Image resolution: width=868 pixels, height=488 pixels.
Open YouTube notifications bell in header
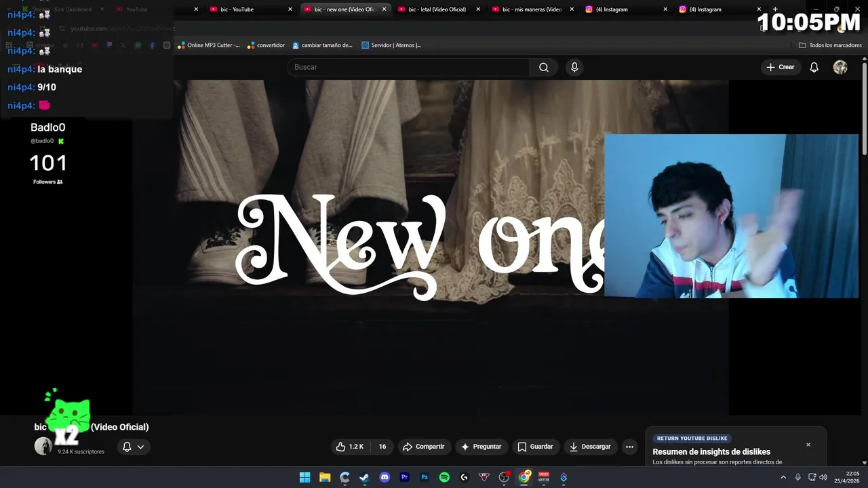pyautogui.click(x=814, y=67)
